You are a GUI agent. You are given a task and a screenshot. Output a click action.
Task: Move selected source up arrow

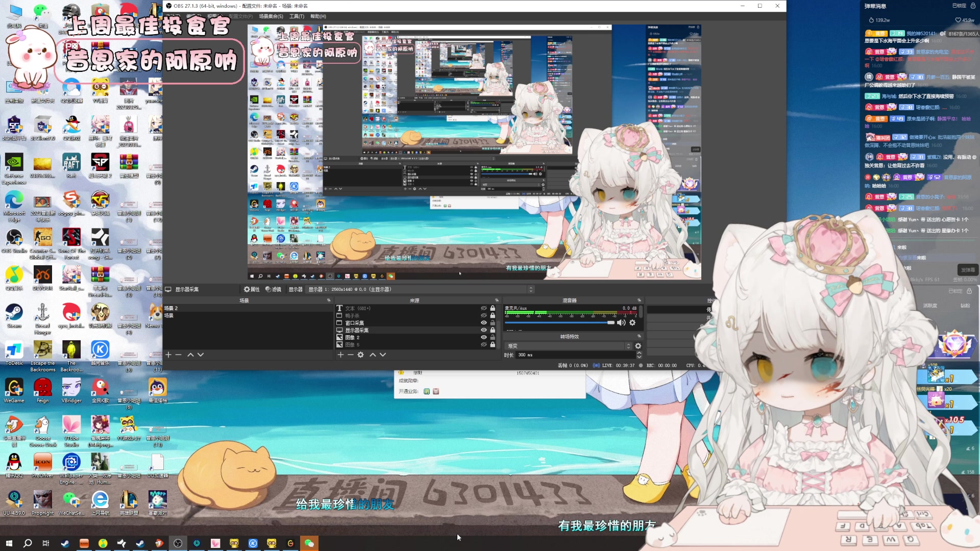373,355
